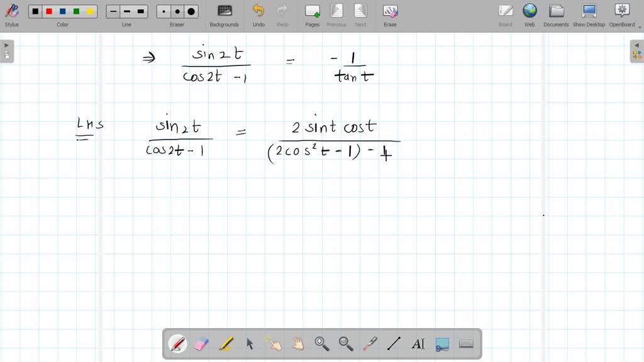Open the virtual keyboard
This screenshot has width=644, height=362.
(x=465, y=343)
